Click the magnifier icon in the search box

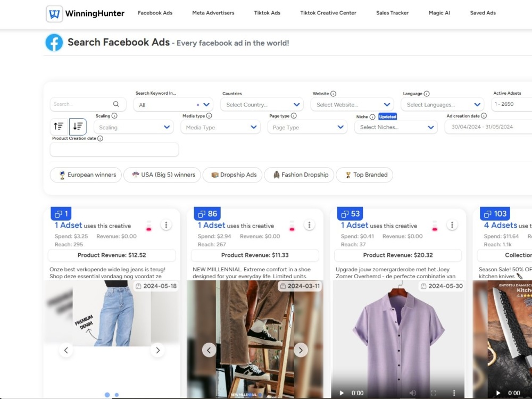[116, 104]
